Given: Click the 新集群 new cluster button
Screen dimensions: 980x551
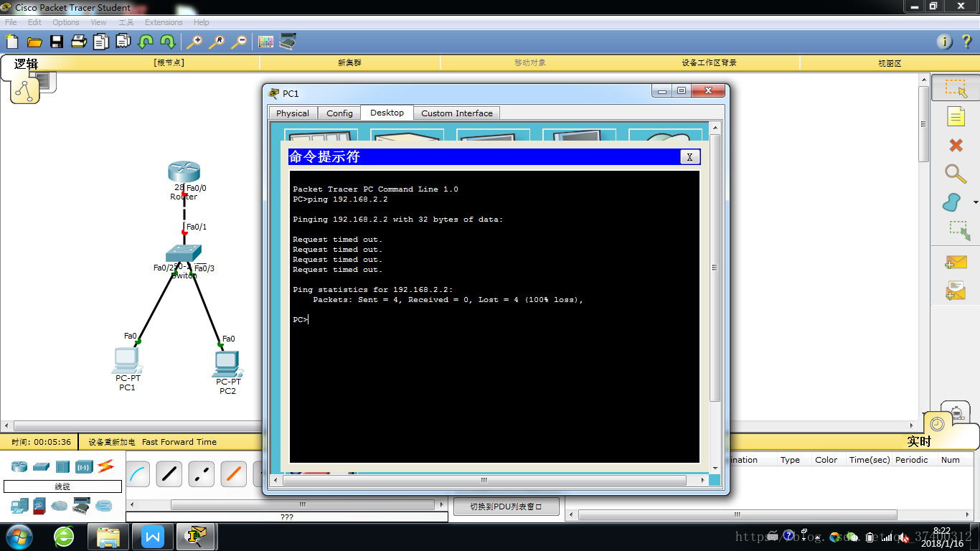Looking at the screenshot, I should pos(349,62).
